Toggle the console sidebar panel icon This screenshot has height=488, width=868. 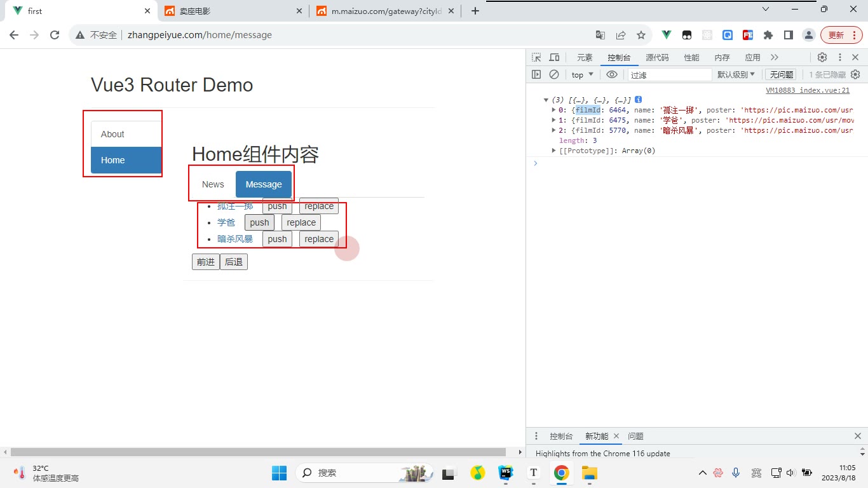(536, 74)
